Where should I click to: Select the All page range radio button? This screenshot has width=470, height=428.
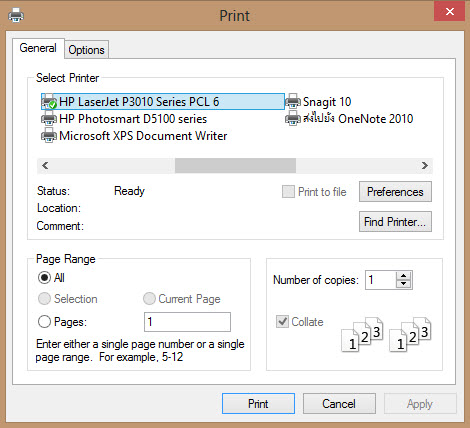coord(44,278)
